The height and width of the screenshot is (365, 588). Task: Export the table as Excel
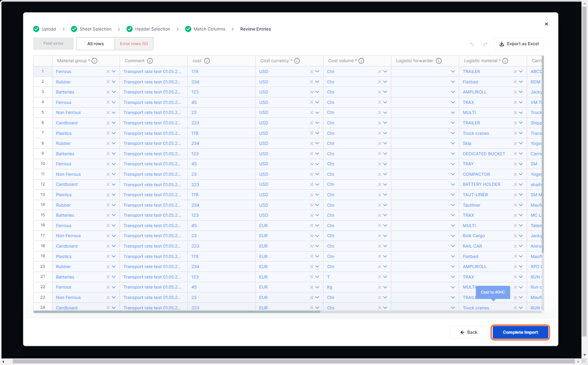[x=519, y=44]
